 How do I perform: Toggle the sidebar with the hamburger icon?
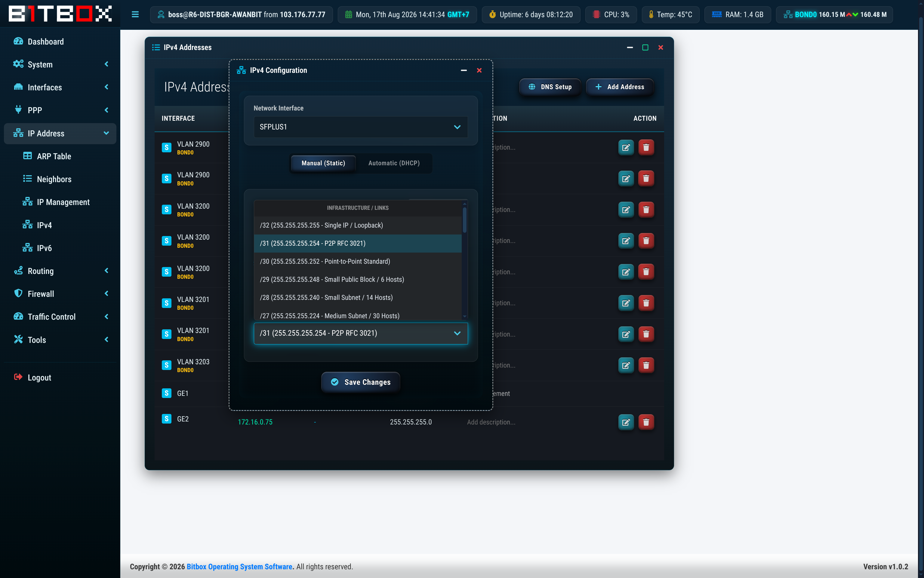pos(135,14)
